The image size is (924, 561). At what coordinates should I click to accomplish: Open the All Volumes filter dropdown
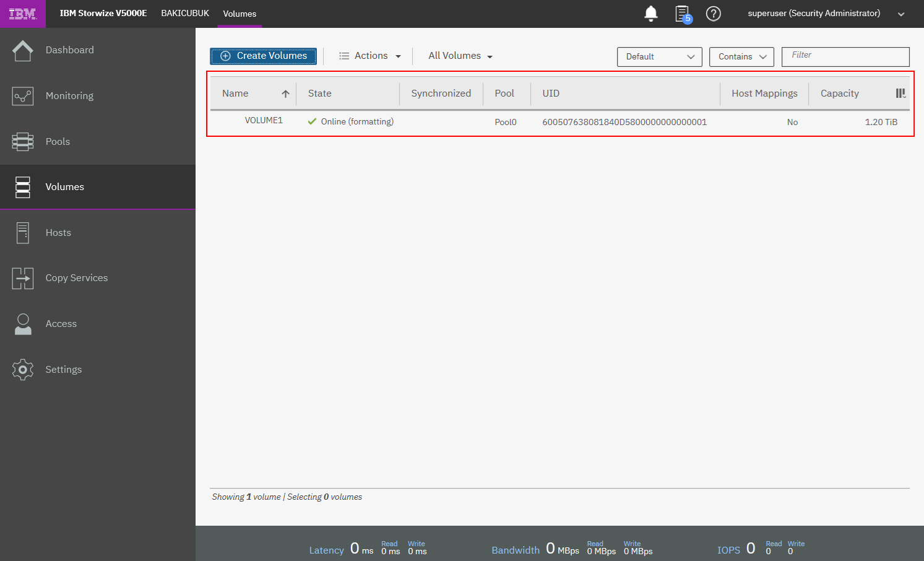460,56
